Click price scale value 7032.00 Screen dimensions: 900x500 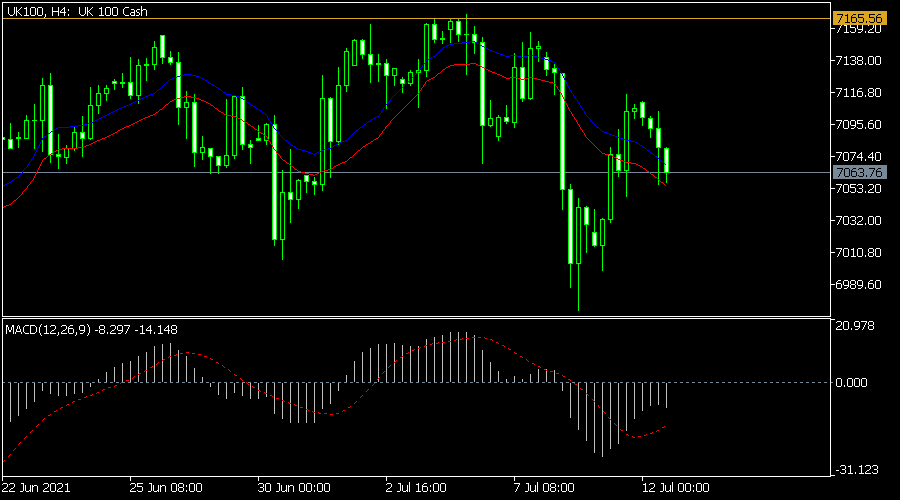859,220
